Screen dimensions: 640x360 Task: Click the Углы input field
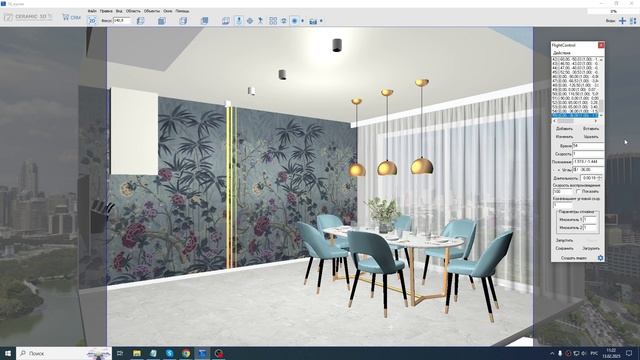click(588, 169)
